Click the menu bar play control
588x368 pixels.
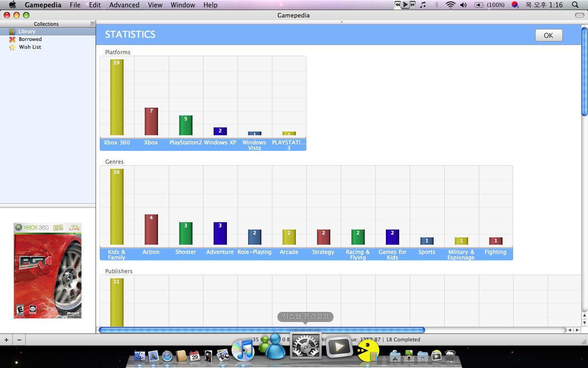[x=405, y=5]
